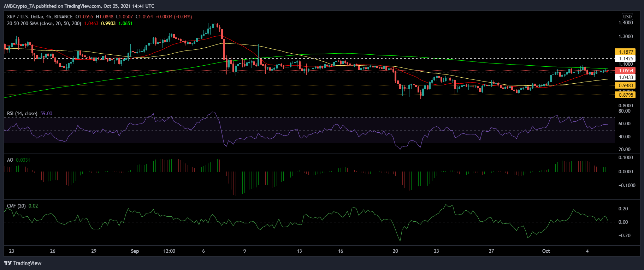Click the 0.9483 price level label
Viewport: 644px width, 270px height.
click(625, 85)
